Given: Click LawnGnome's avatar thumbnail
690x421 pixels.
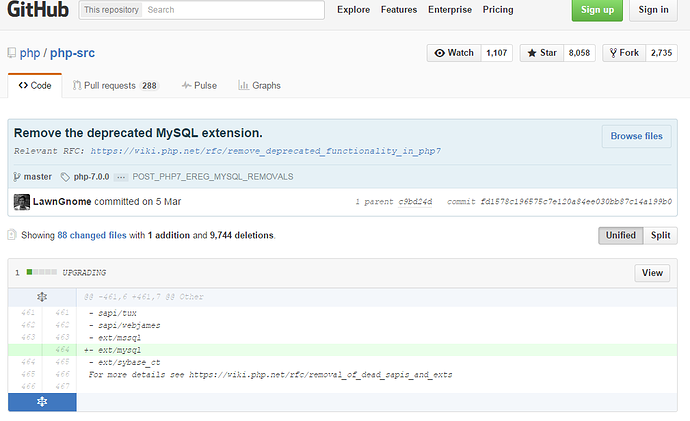Looking at the screenshot, I should tap(22, 202).
